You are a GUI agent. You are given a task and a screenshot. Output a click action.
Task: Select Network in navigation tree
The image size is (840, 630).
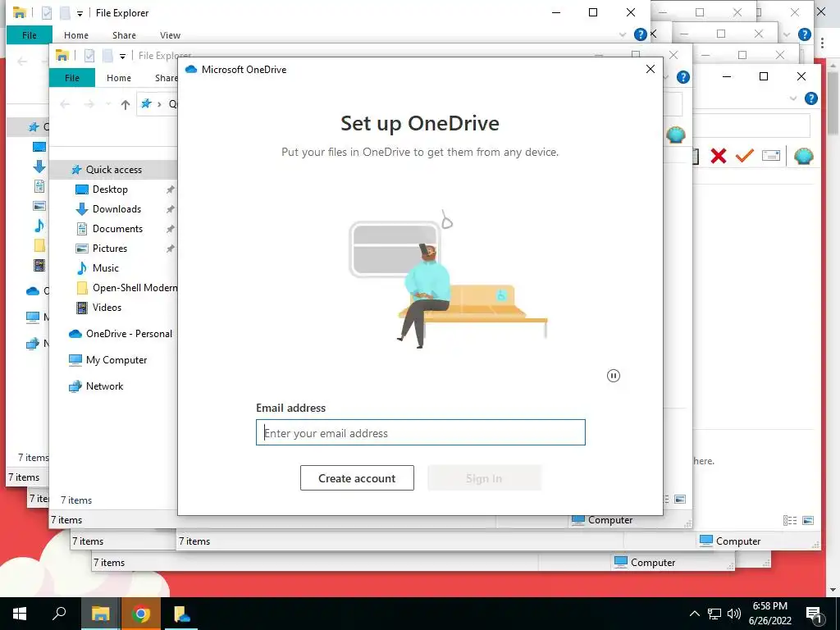tap(104, 386)
